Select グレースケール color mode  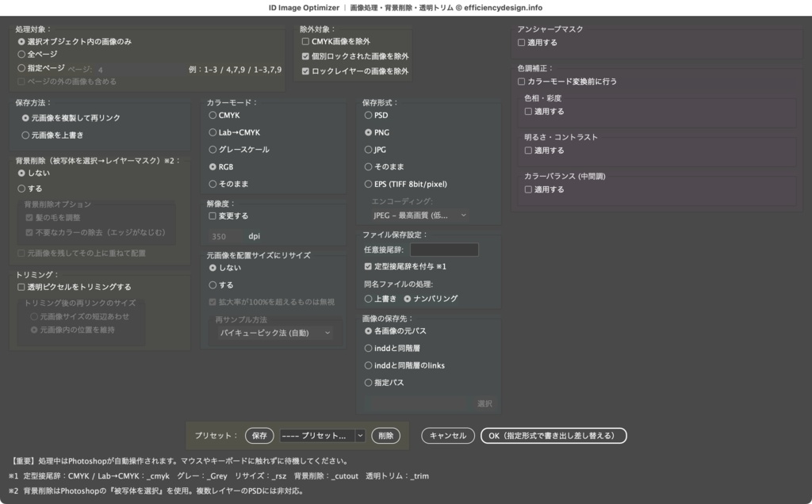tap(239, 150)
